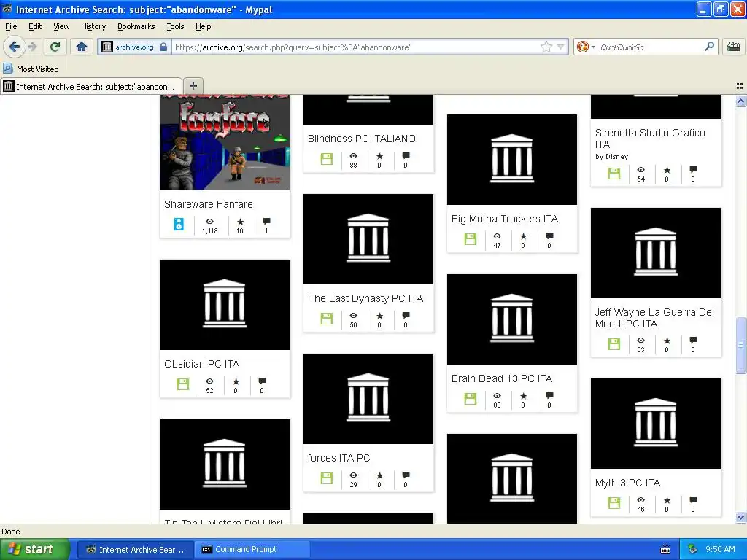Open the Help menu
The height and width of the screenshot is (560, 747).
(203, 26)
